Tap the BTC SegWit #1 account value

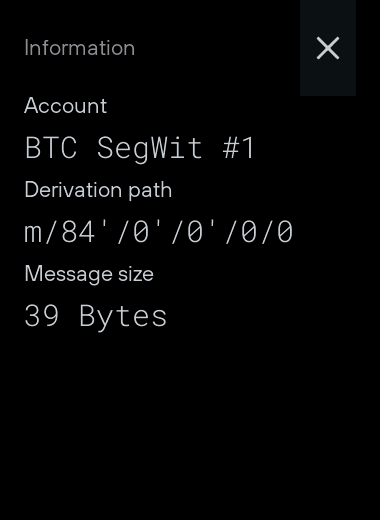click(140, 148)
